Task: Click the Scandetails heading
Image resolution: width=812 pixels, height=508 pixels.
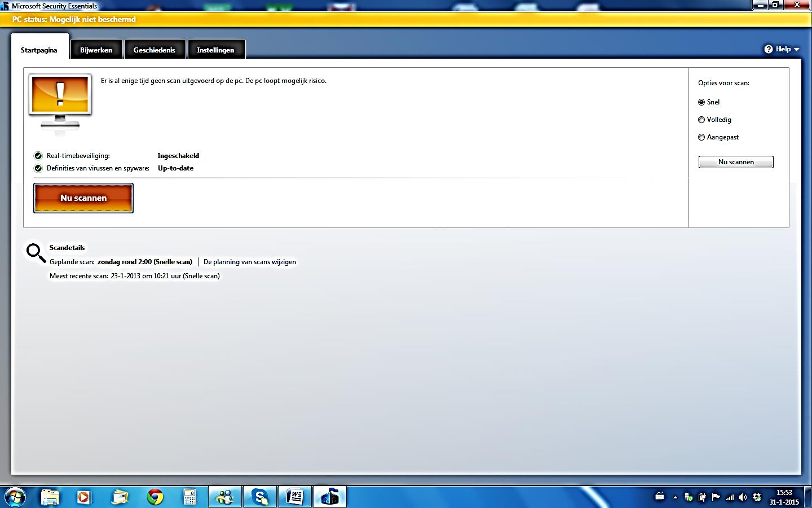Action: click(x=67, y=248)
